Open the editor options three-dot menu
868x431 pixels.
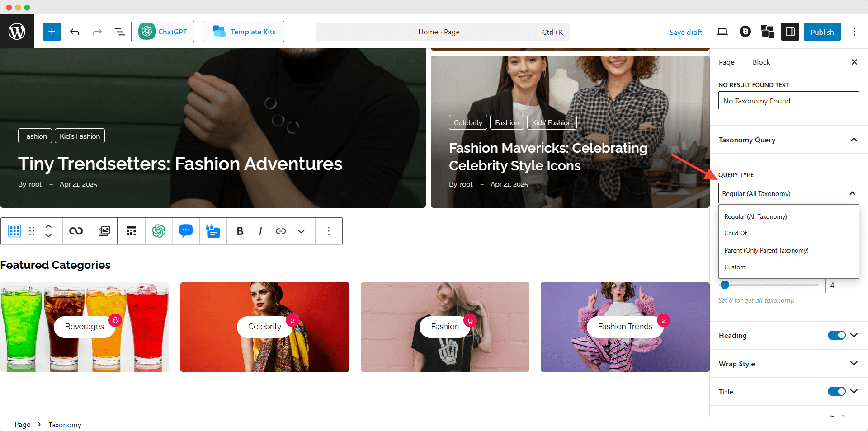point(854,32)
